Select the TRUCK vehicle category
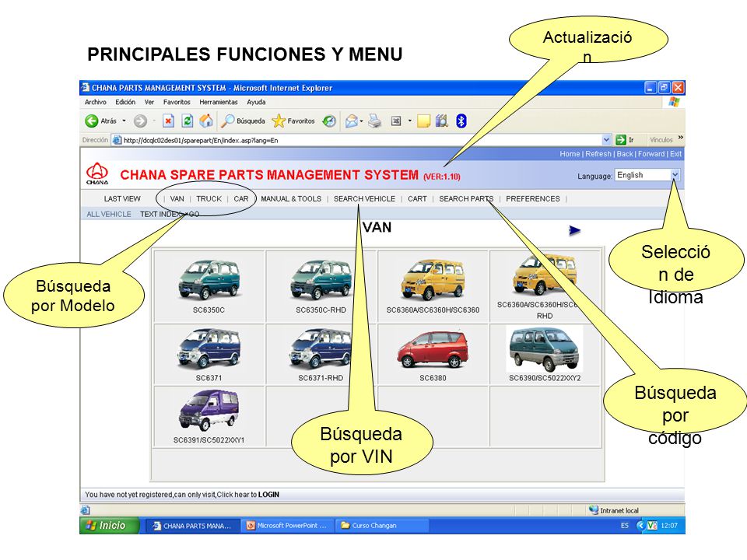 tap(209, 198)
